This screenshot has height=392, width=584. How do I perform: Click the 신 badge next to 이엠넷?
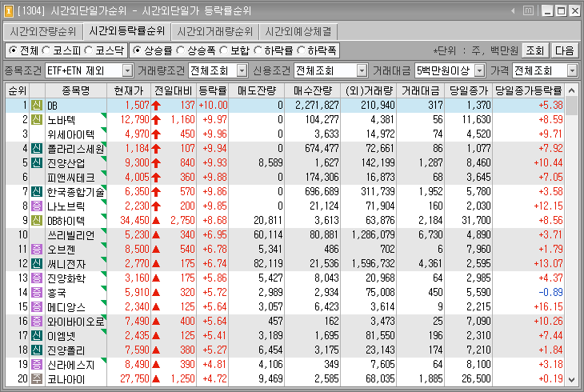click(x=37, y=336)
